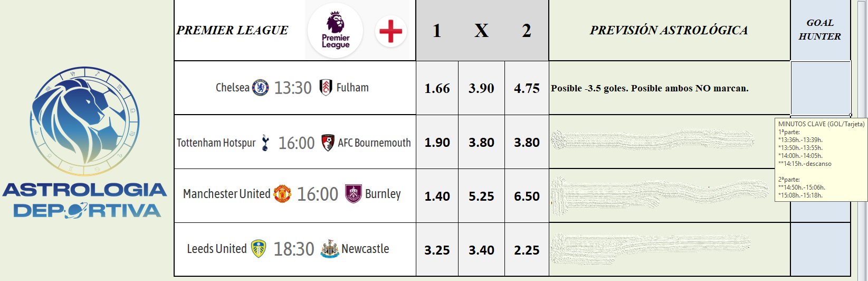
Task: Click the Chelsea club crest
Action: [261, 88]
